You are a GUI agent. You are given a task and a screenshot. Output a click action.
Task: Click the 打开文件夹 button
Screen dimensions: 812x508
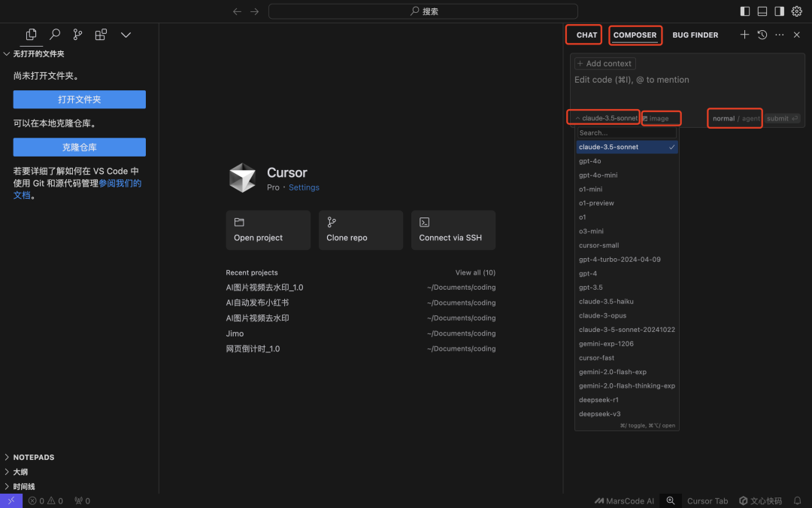(79, 99)
